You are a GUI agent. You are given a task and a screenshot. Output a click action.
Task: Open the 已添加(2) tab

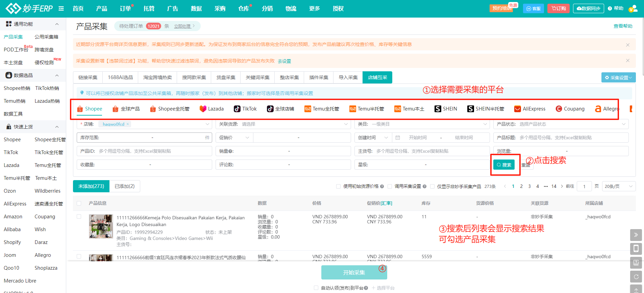(x=125, y=186)
